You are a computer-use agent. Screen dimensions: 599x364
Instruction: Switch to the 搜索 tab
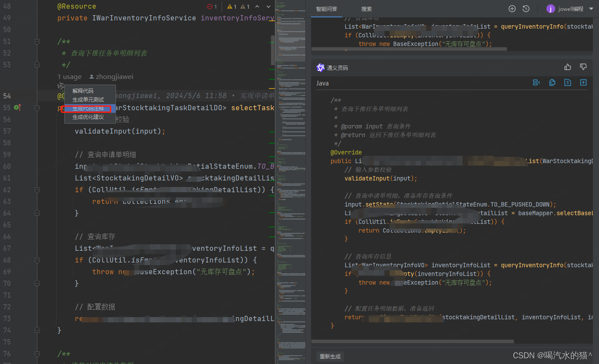(x=367, y=9)
